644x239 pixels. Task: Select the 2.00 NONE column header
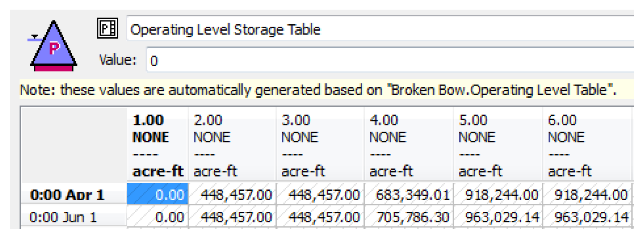232,145
